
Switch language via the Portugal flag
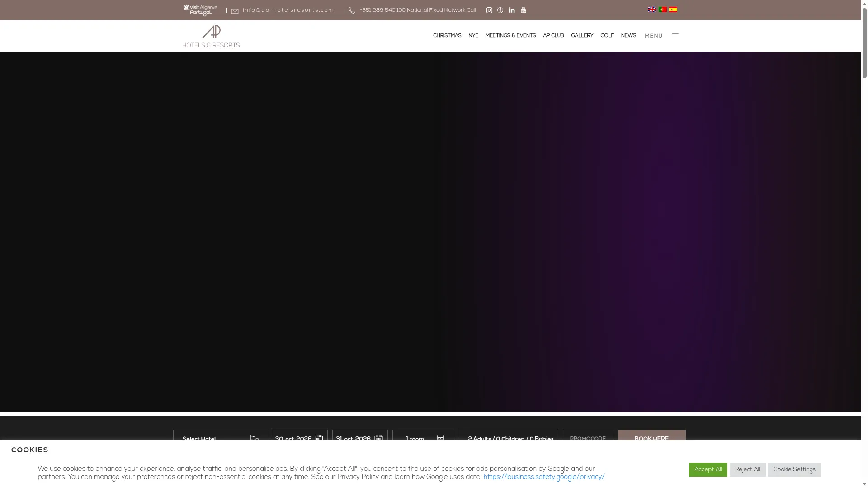[663, 9]
